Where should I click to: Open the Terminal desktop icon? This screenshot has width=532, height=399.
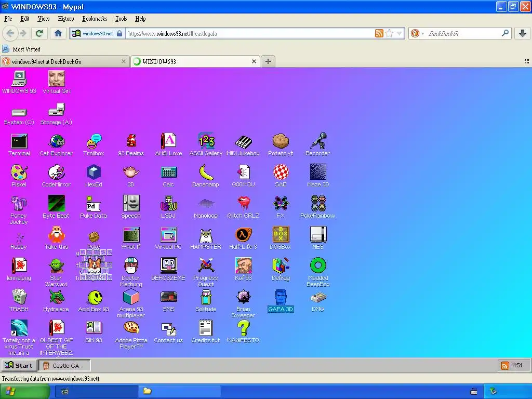(x=19, y=145)
